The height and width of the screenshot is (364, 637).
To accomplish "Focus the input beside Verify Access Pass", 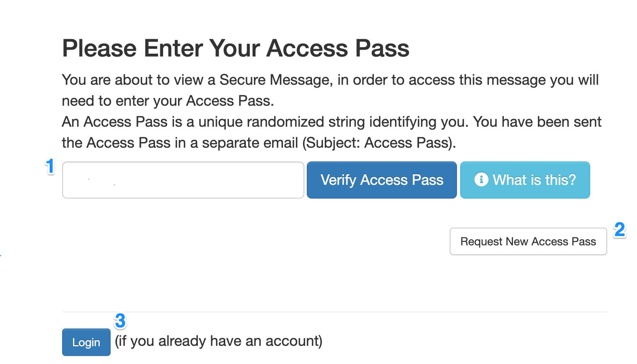I will pyautogui.click(x=183, y=180).
